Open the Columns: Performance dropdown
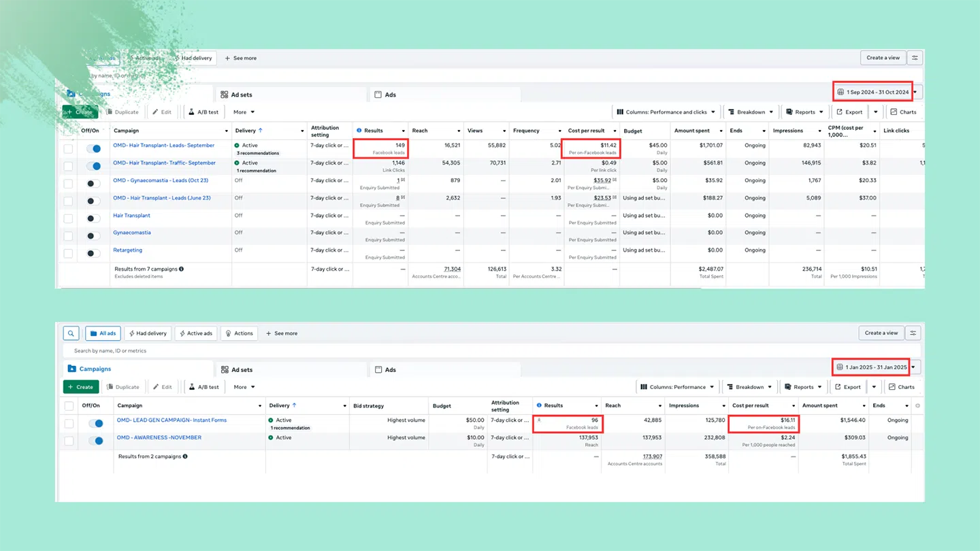Image resolution: width=980 pixels, height=551 pixels. (x=677, y=387)
